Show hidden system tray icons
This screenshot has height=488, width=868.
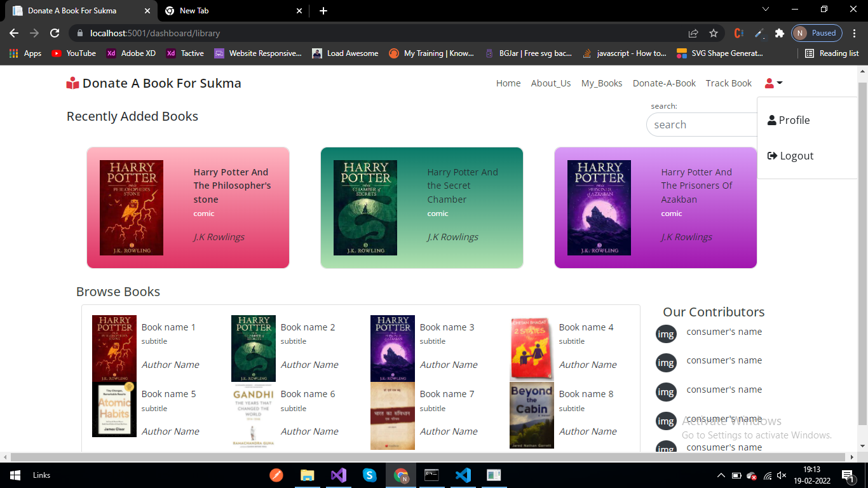click(x=721, y=475)
